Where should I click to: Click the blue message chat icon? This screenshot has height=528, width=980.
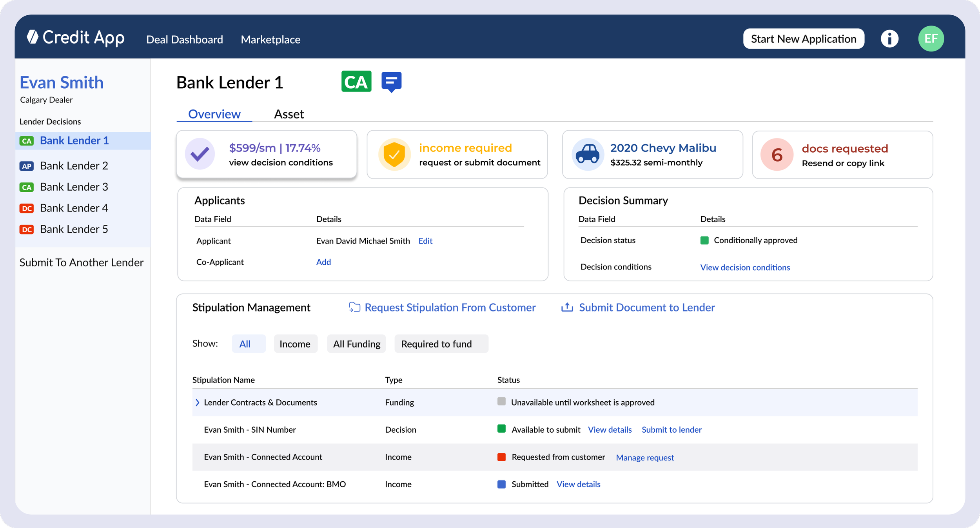click(391, 82)
